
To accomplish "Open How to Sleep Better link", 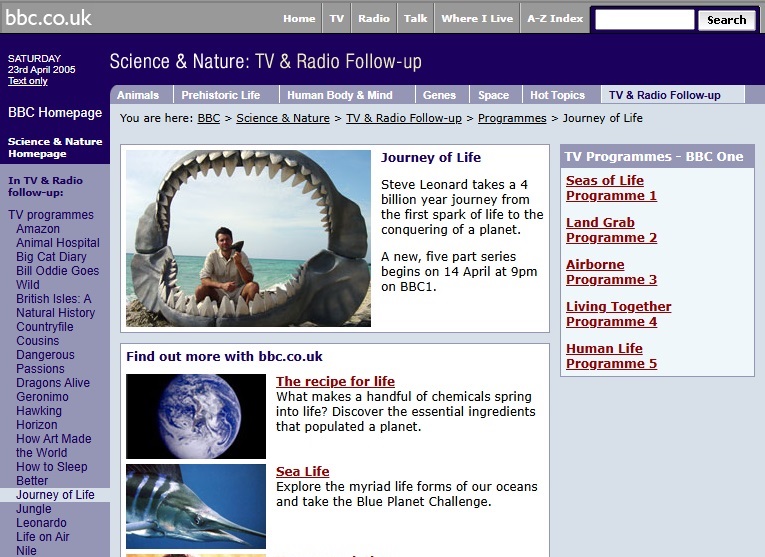I will click(x=51, y=474).
